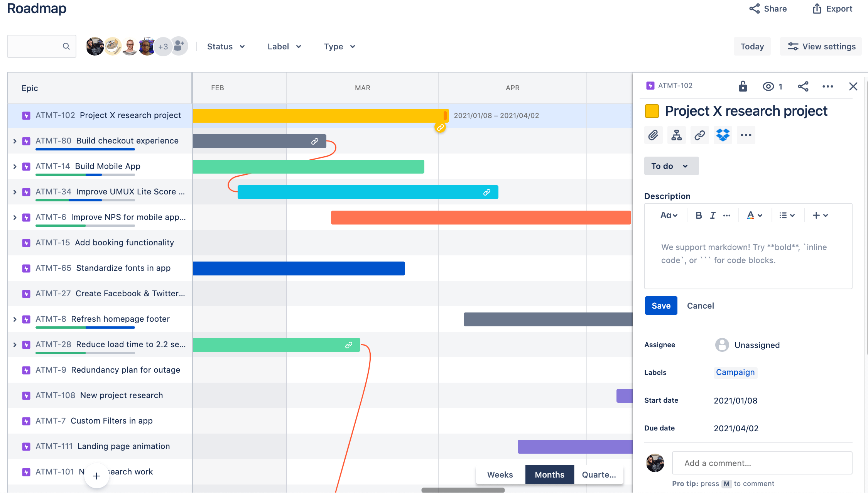Toggle bold formatting in description editor
This screenshot has height=493, width=868.
point(699,215)
